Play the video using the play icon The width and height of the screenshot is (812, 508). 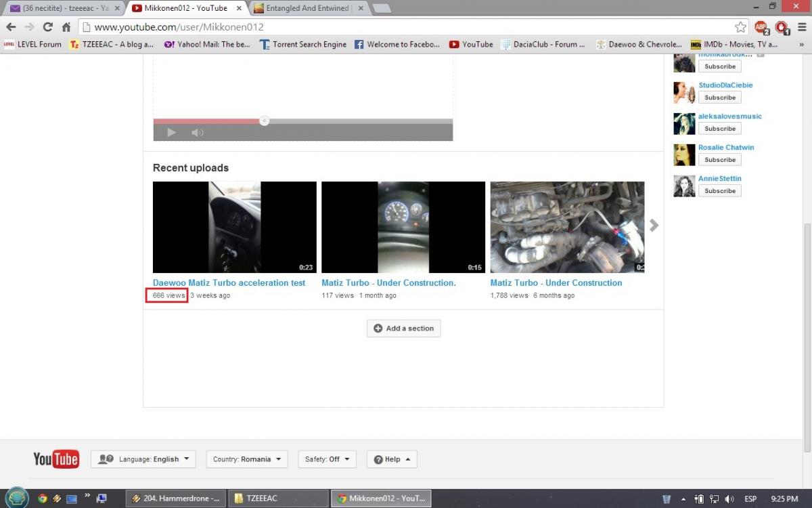click(172, 133)
